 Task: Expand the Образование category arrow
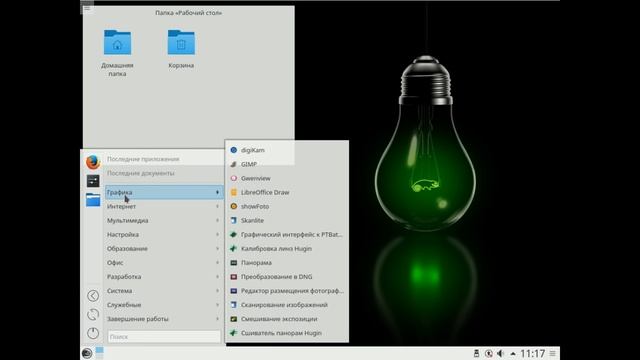pyautogui.click(x=217, y=249)
